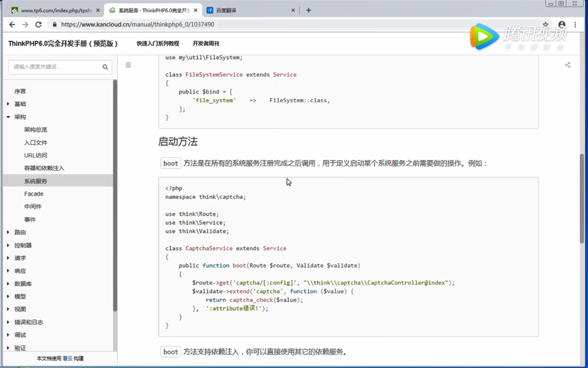Open the user profile icon
This screenshot has height=368, width=588.
coord(562,24)
